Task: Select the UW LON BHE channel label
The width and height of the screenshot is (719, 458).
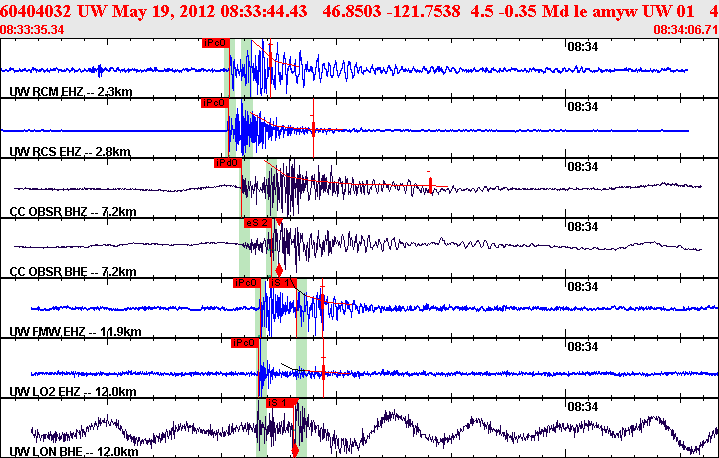Action: [74, 452]
